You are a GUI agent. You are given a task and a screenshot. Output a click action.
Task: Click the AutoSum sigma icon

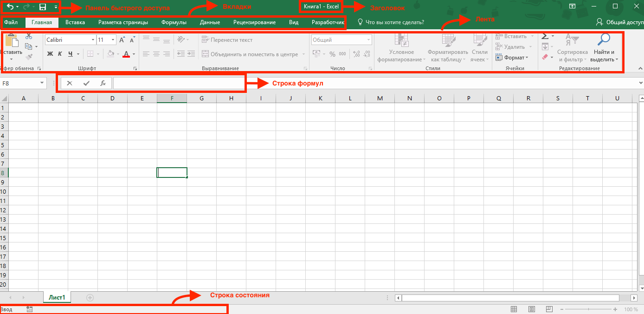tap(545, 36)
